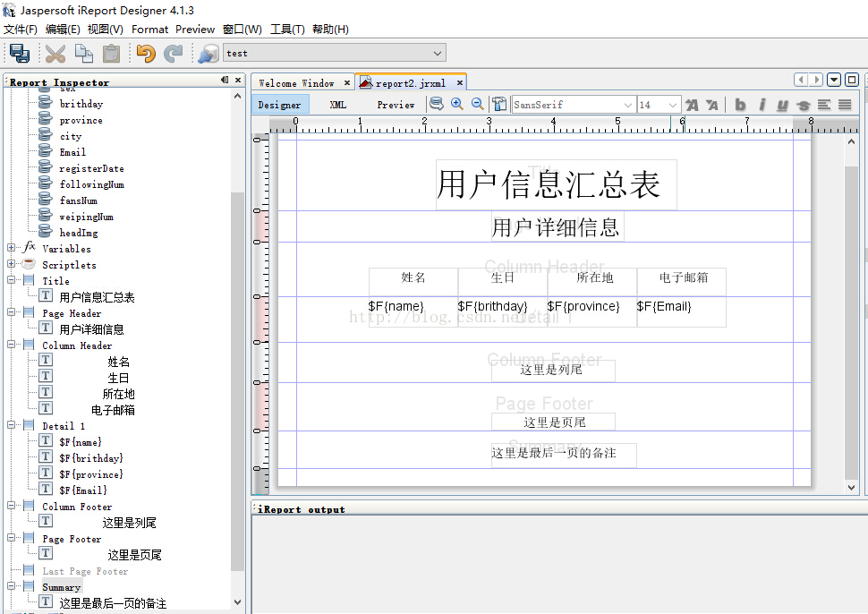The image size is (868, 614).
Task: Open the test datasource dropdown
Action: tap(438, 53)
